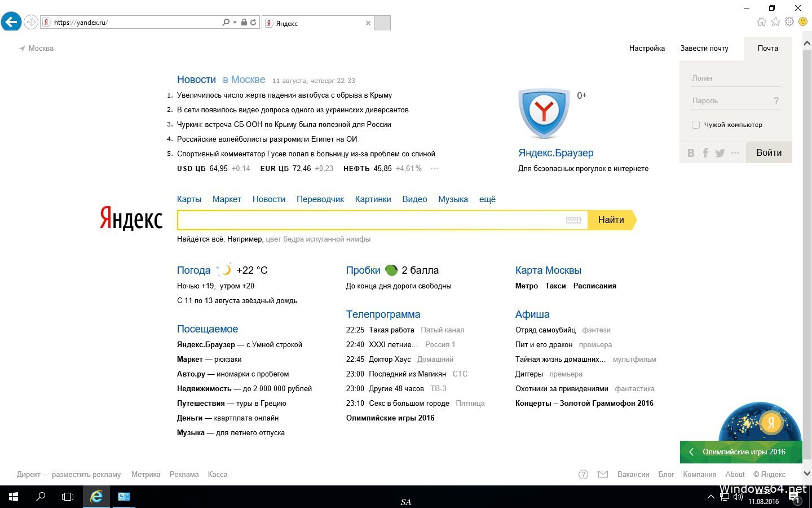Viewport: 812px width, 508px height.
Task: Show more social login options
Action: pos(735,153)
